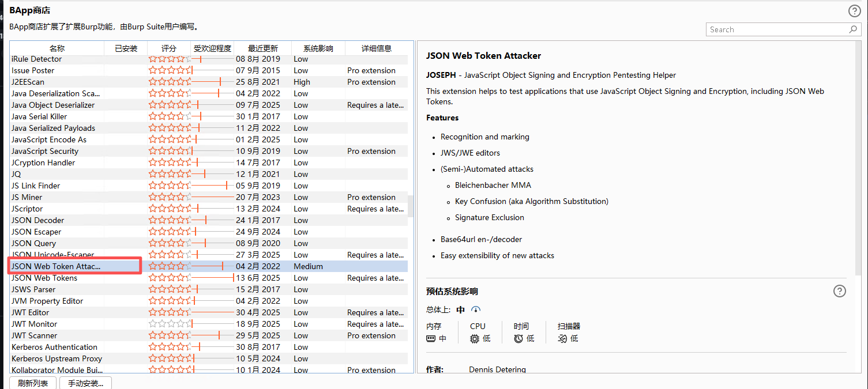
Task: Click the CPU impact chip icon
Action: point(475,338)
